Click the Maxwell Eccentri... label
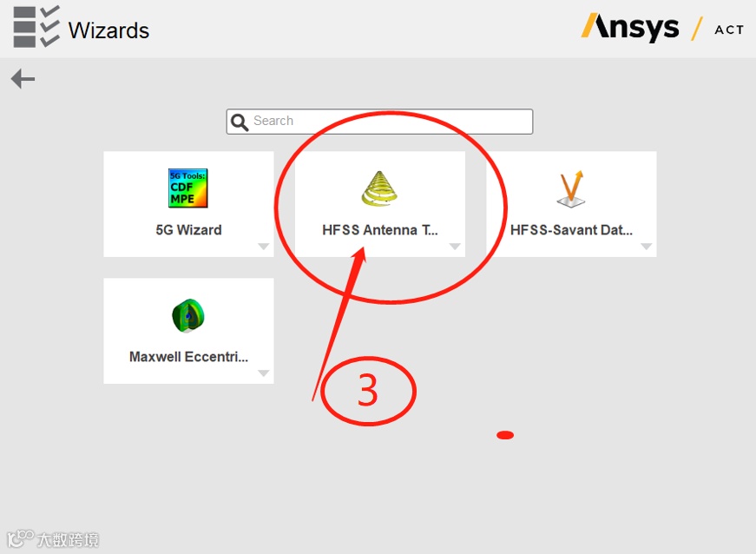This screenshot has height=554, width=756. [188, 357]
